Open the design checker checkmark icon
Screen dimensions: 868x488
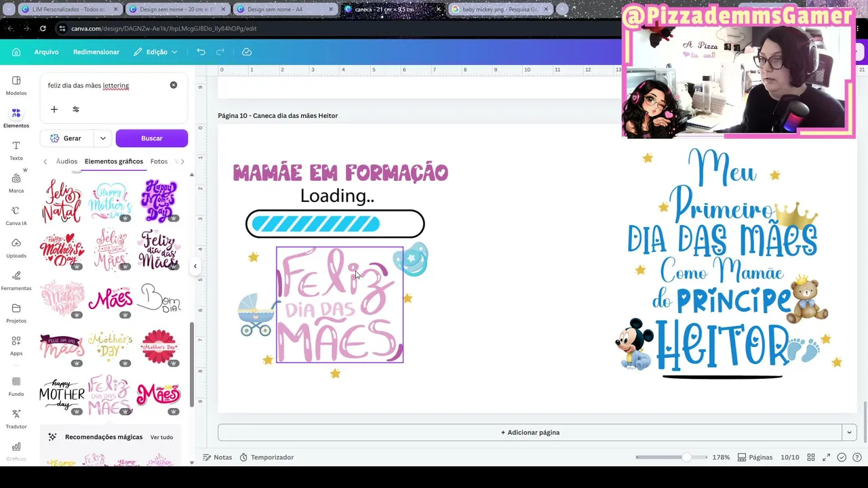[x=842, y=457]
